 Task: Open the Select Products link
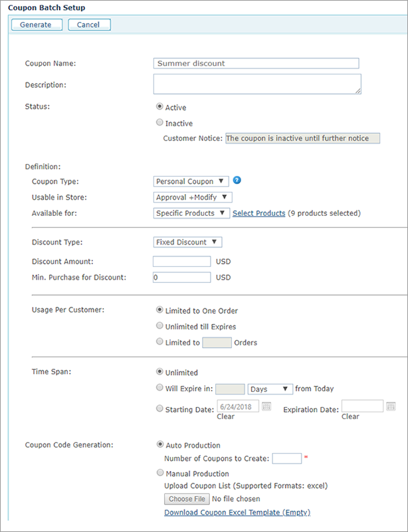[259, 213]
